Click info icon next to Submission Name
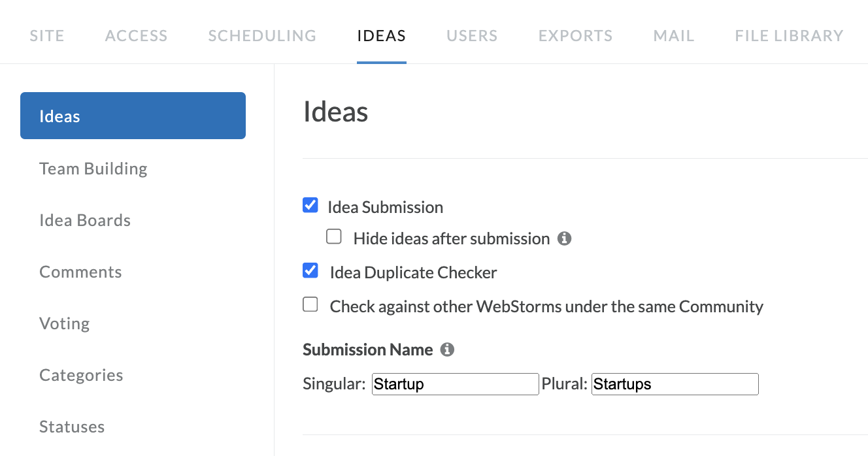The width and height of the screenshot is (868, 456). coord(447,350)
